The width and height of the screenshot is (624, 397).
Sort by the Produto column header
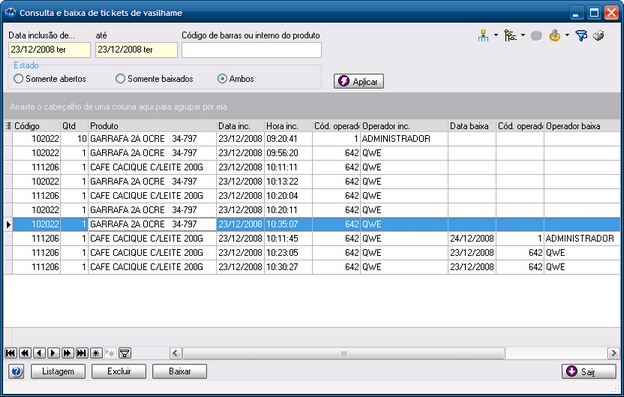152,126
